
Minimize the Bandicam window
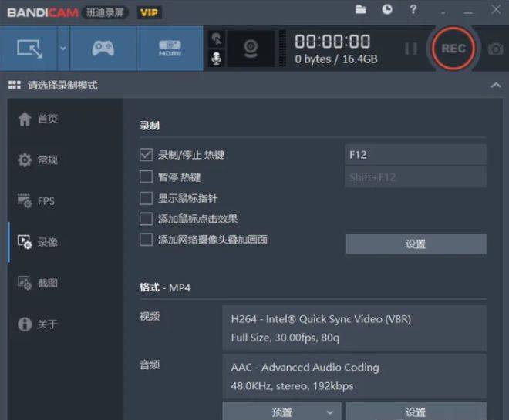(468, 12)
